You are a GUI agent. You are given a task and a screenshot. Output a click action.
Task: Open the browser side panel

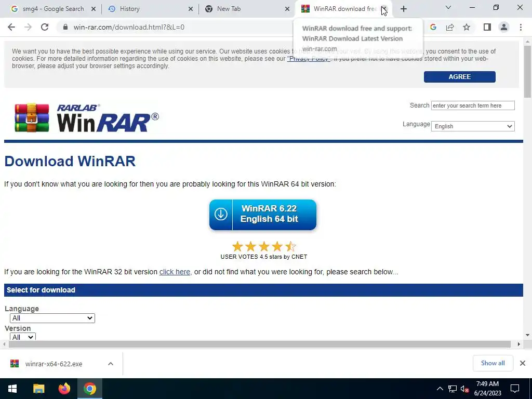click(487, 27)
